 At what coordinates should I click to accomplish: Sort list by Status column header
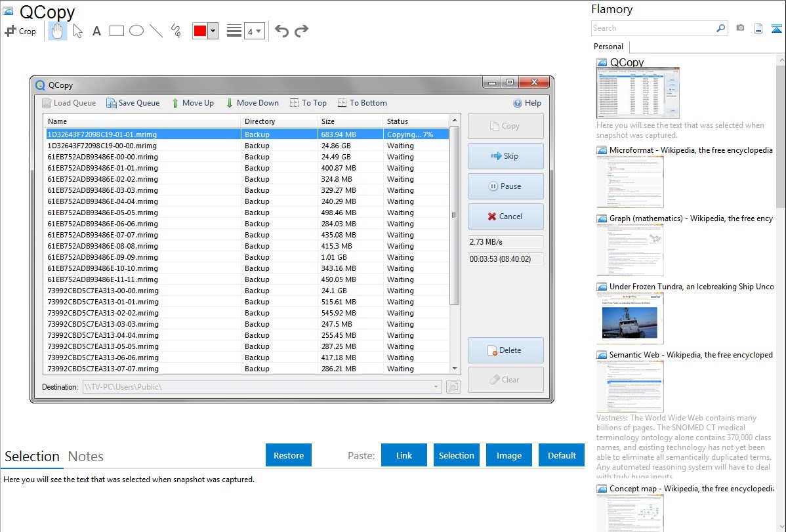415,121
